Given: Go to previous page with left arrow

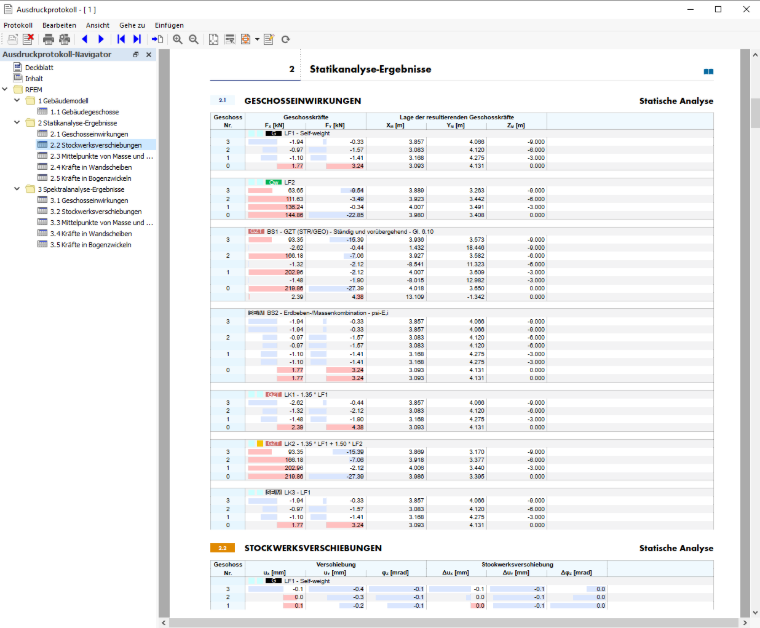Looking at the screenshot, I should tap(85, 39).
